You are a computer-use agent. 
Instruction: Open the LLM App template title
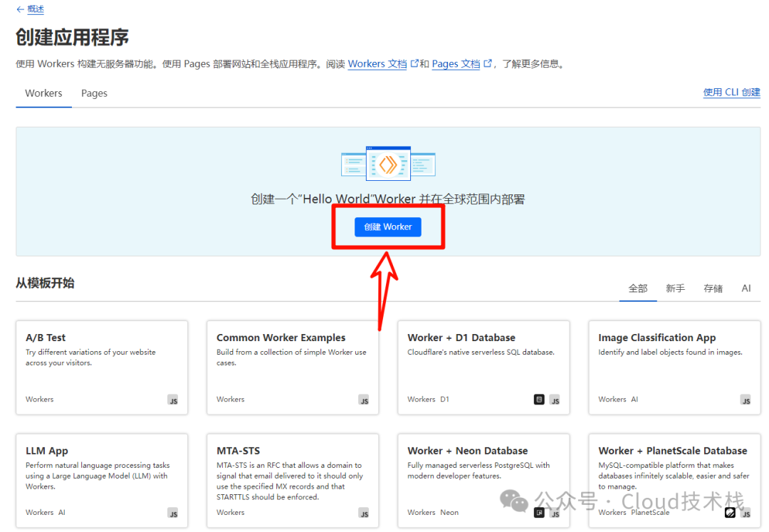[47, 451]
